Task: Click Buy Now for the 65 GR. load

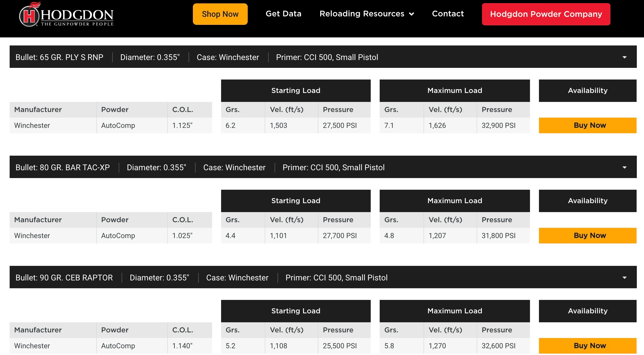Action: 588,125
